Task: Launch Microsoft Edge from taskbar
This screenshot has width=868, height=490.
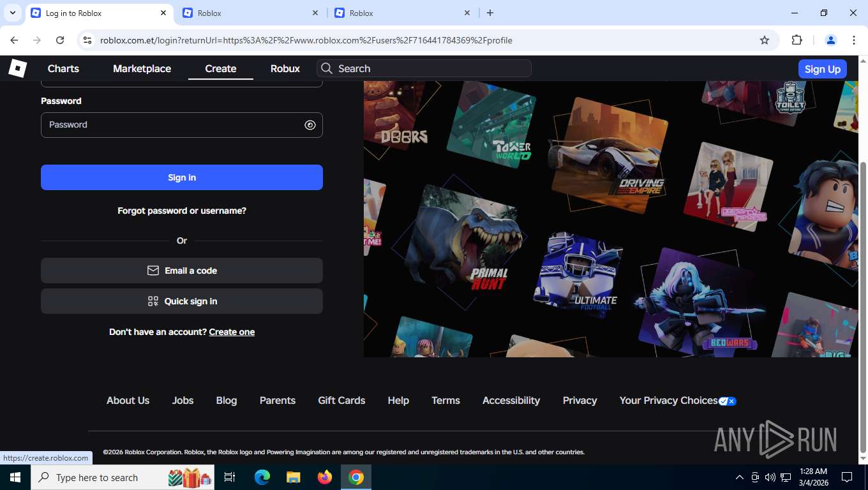Action: pos(262,477)
